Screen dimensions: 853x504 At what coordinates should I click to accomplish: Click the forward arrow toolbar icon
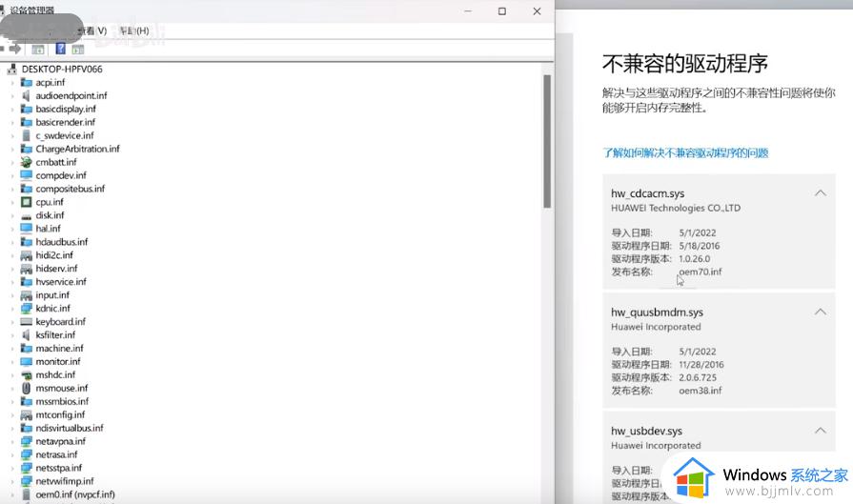click(16, 48)
